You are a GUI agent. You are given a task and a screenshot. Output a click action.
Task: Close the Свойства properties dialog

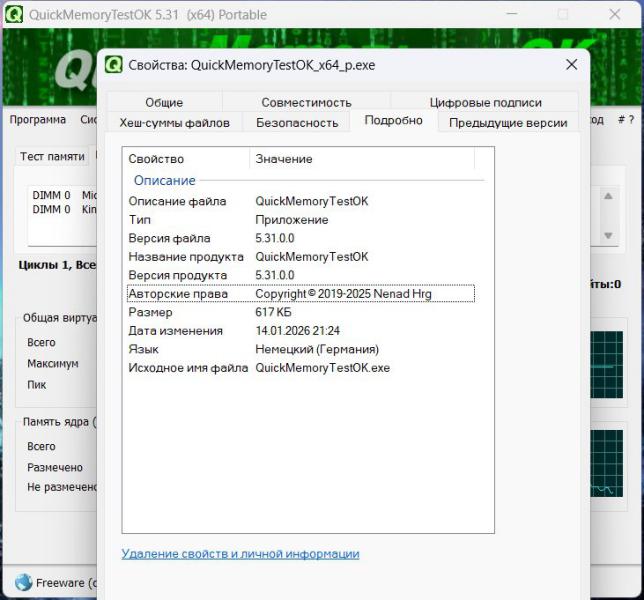571,65
